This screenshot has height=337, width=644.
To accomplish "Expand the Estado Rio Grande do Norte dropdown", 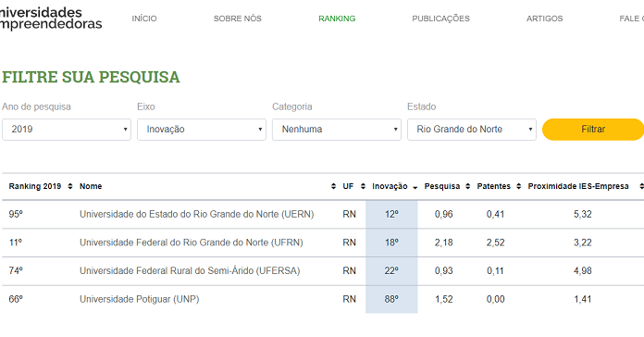I will click(472, 130).
